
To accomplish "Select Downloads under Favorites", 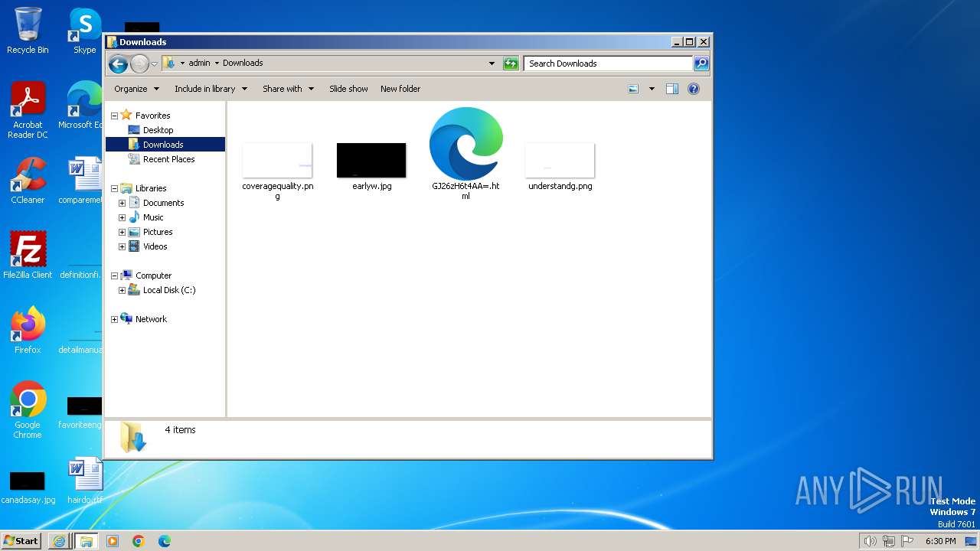I will pos(163,145).
